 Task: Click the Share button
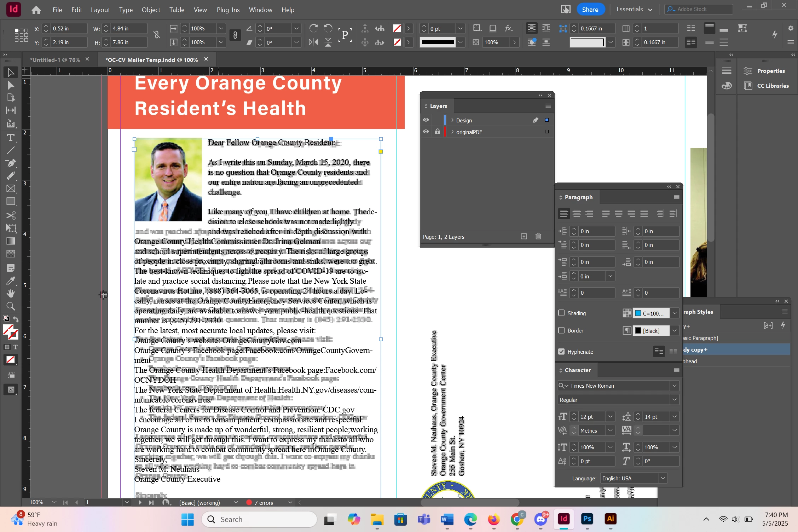pyautogui.click(x=590, y=10)
